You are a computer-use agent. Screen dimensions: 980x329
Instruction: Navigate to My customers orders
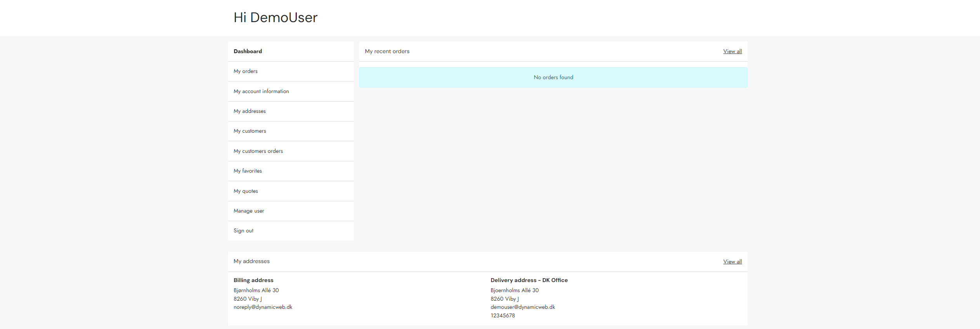[x=258, y=151]
